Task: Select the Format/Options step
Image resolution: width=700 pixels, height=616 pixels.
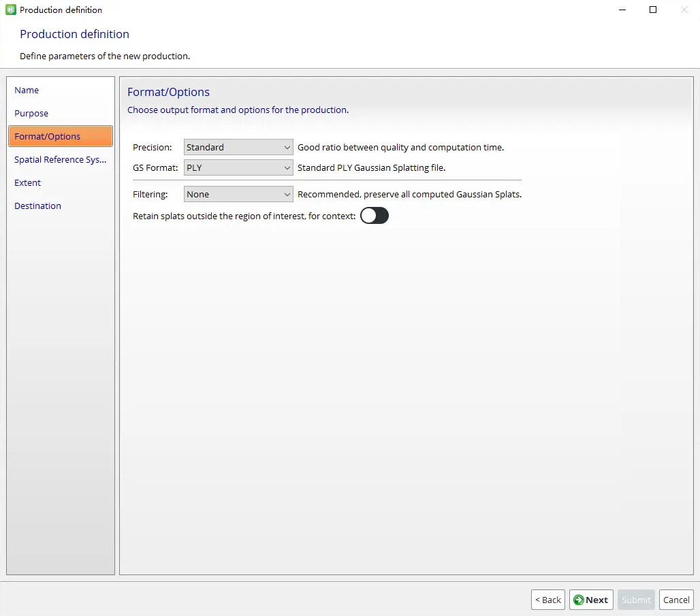Action: [61, 136]
